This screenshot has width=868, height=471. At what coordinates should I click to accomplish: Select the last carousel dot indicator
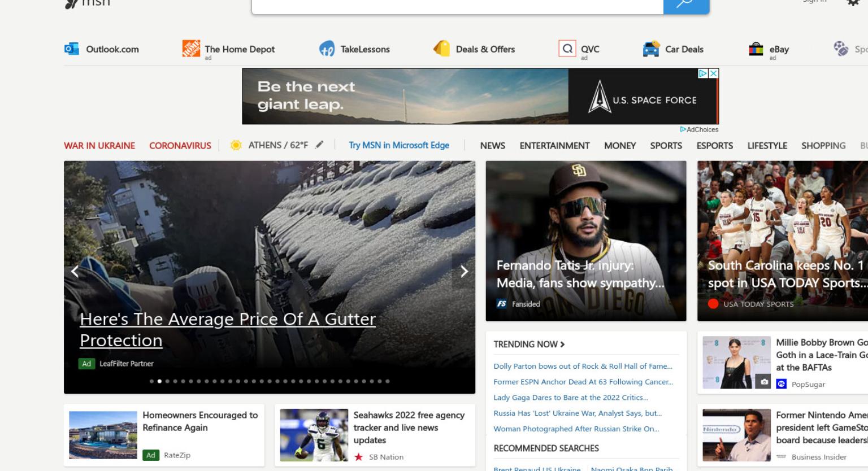pos(388,381)
